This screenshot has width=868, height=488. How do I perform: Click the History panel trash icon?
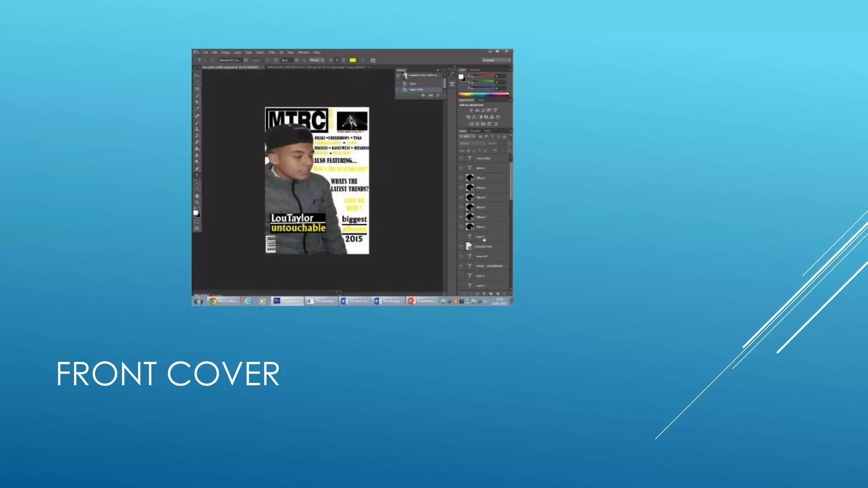(438, 95)
